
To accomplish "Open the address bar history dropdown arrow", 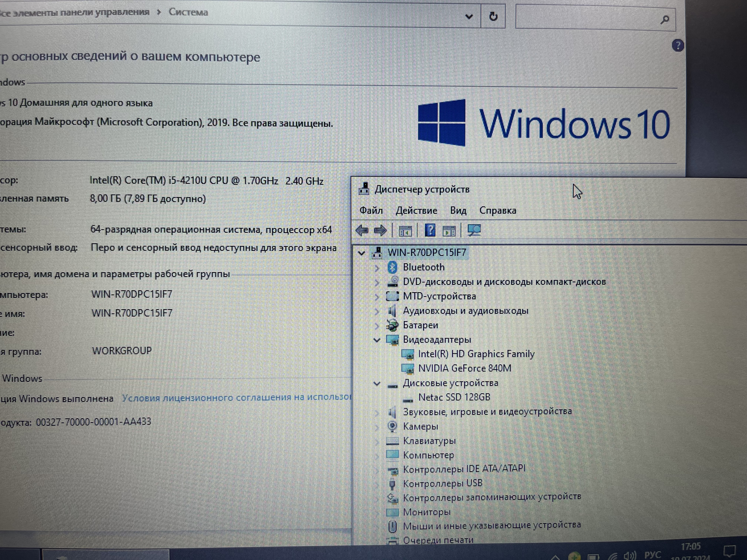I will click(469, 16).
